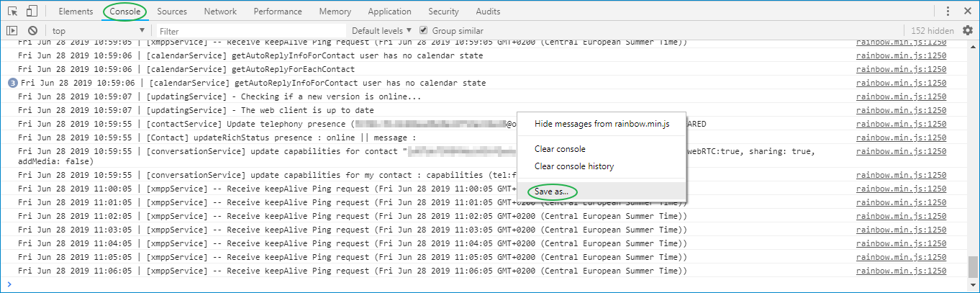Image resolution: width=980 pixels, height=293 pixels.
Task: Choose Save as... from context menu
Action: coord(551,191)
